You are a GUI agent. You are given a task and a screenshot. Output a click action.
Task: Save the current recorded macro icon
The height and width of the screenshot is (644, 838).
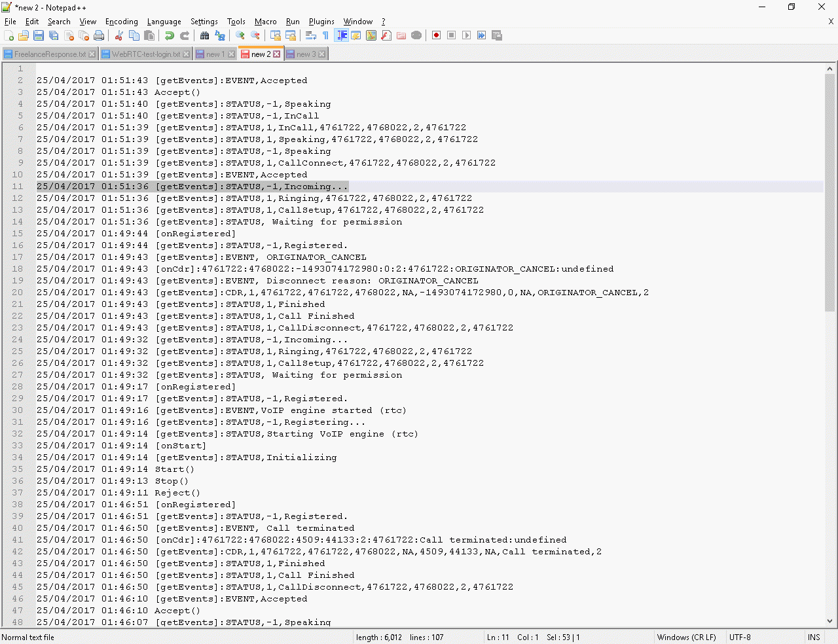497,35
